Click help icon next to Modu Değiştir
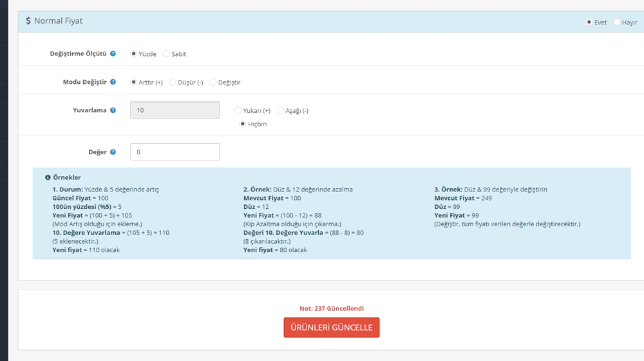The width and height of the screenshot is (644, 361). pyautogui.click(x=113, y=82)
